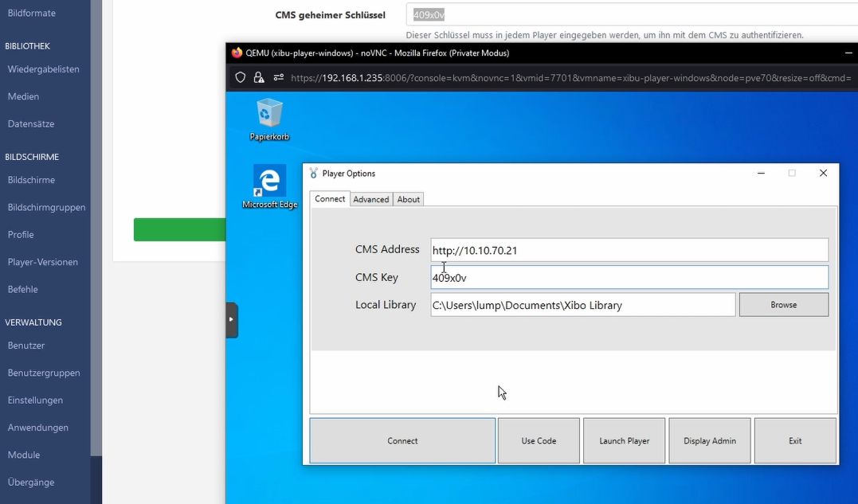Click the Local Library path field

(x=582, y=305)
